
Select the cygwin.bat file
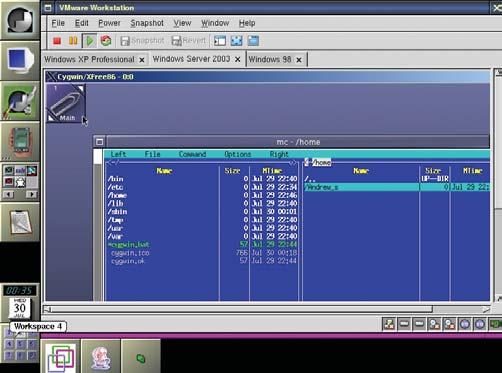tap(202, 245)
